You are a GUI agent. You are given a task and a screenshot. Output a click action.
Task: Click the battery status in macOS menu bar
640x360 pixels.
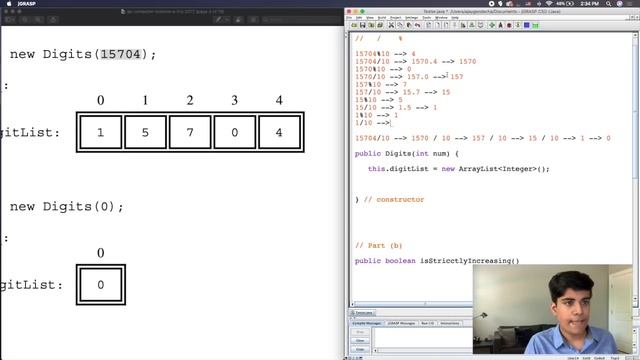point(564,4)
